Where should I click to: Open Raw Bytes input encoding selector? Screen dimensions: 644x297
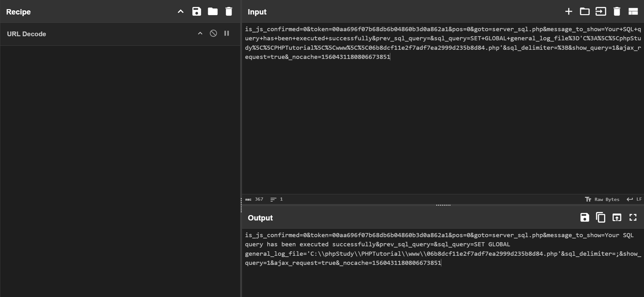[x=602, y=199]
